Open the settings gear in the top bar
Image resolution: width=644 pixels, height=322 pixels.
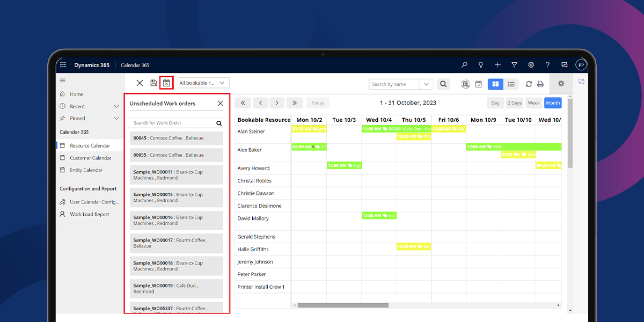click(531, 65)
